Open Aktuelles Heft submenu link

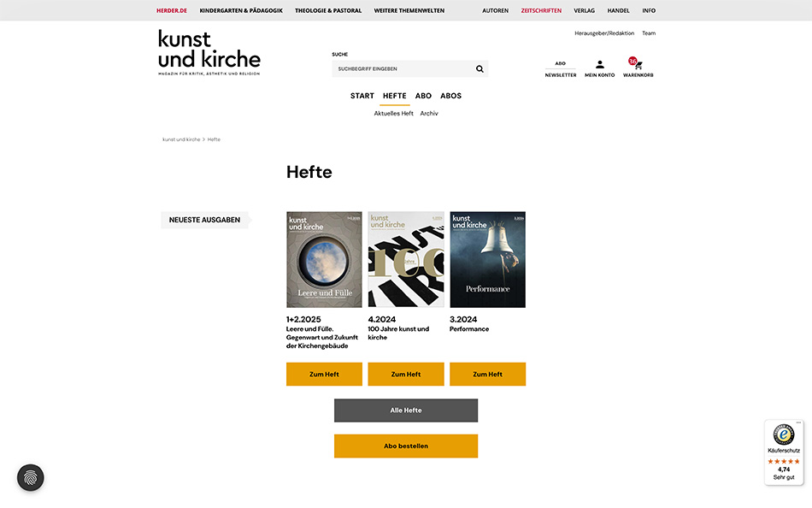[x=393, y=114]
